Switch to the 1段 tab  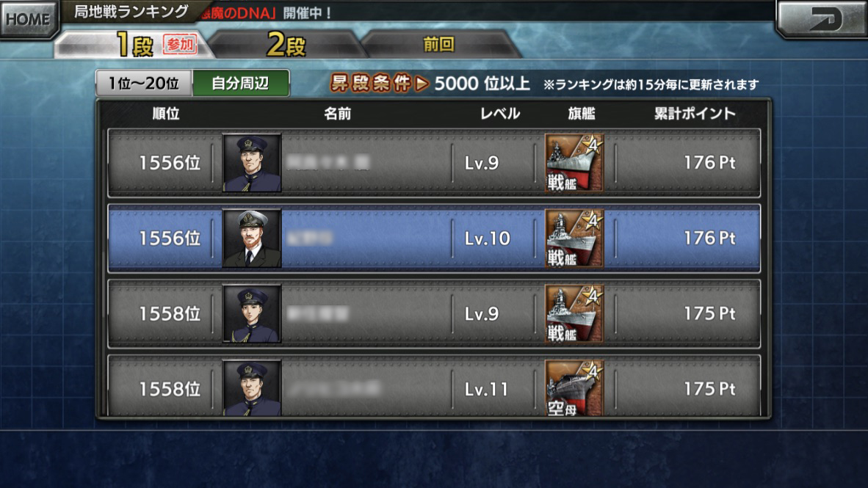[x=133, y=44]
